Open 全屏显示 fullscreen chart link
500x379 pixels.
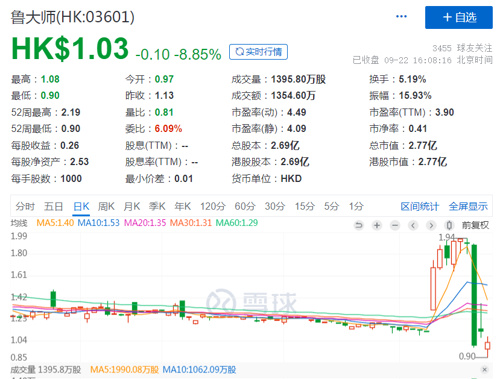(x=468, y=207)
